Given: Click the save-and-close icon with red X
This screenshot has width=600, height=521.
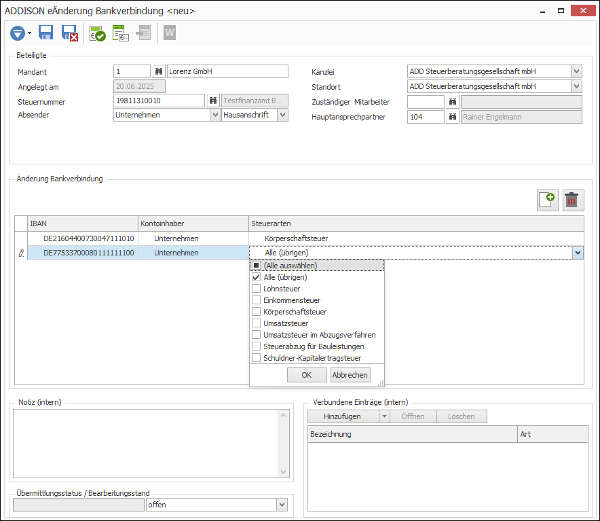Looking at the screenshot, I should click(x=70, y=33).
